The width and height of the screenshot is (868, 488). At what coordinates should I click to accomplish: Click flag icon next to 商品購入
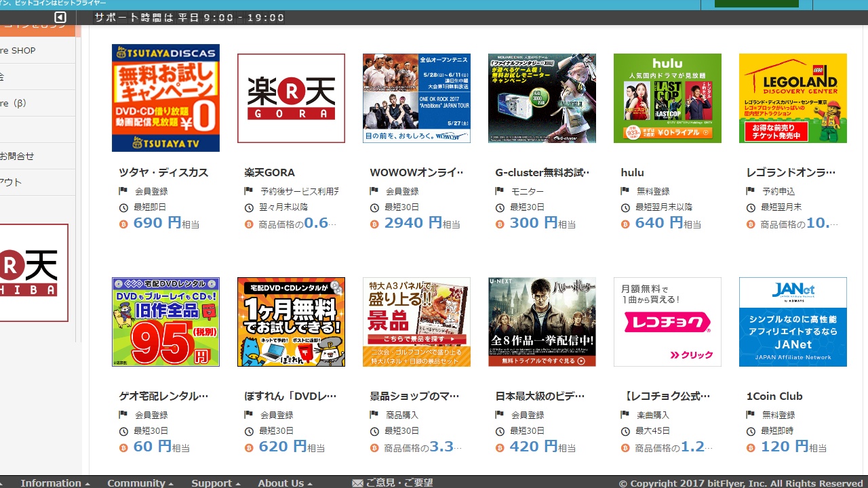[x=374, y=415]
